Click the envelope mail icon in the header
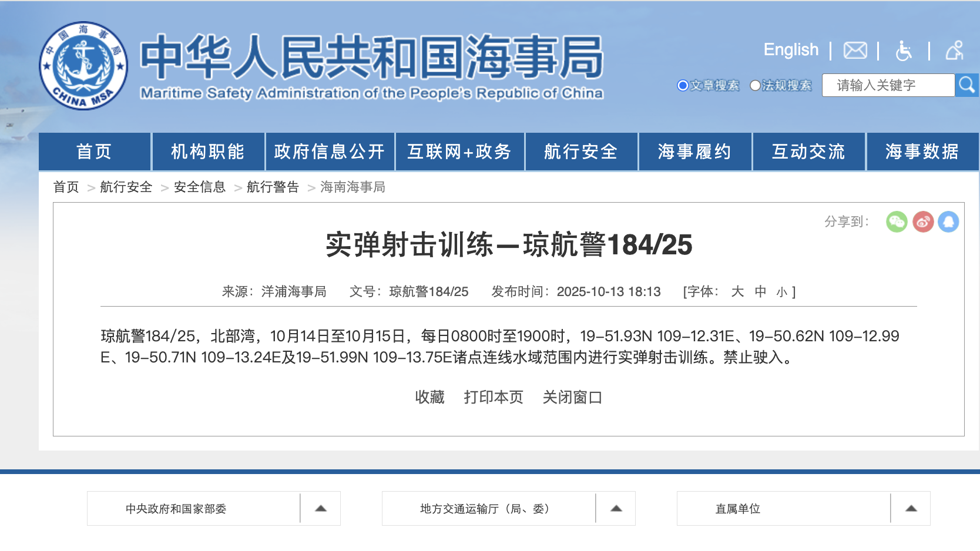Screen dimensions: 980x551 tap(855, 51)
